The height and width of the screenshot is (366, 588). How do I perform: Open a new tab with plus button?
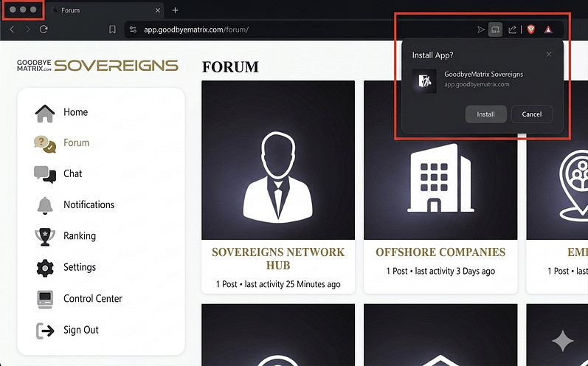click(x=175, y=10)
